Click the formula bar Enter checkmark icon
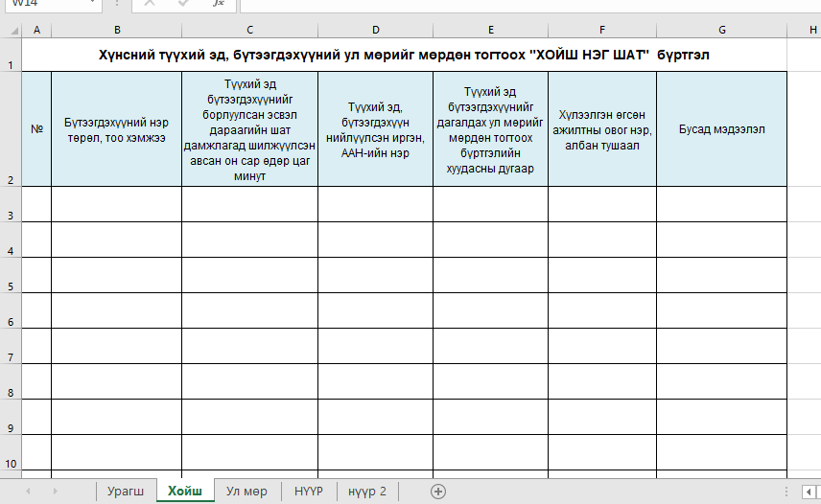Screen dimensions: 821x504 (183, 3)
